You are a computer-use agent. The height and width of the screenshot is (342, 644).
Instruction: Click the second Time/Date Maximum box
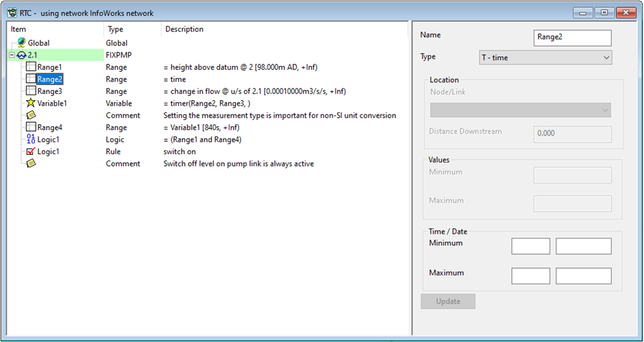point(584,276)
